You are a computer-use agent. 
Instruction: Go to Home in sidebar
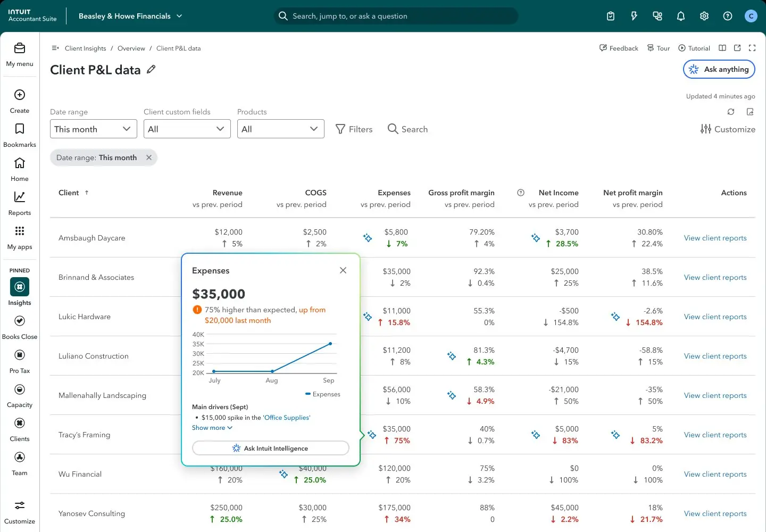[20, 170]
